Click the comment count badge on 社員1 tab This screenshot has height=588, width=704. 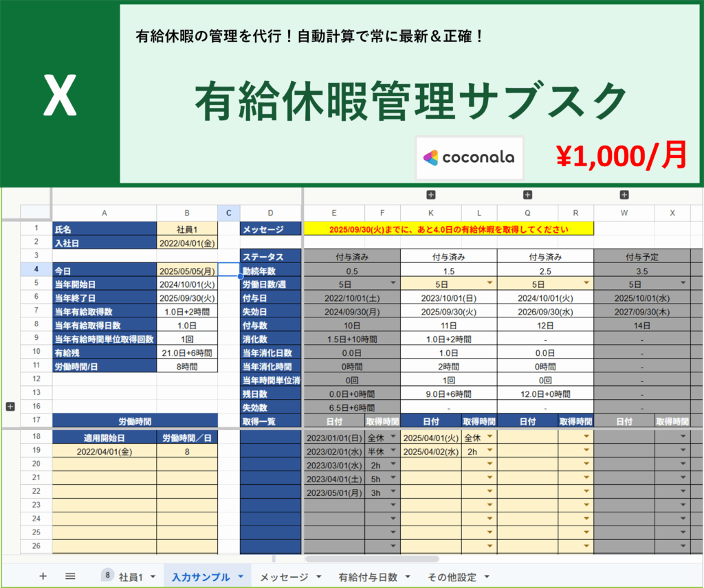coord(108,575)
